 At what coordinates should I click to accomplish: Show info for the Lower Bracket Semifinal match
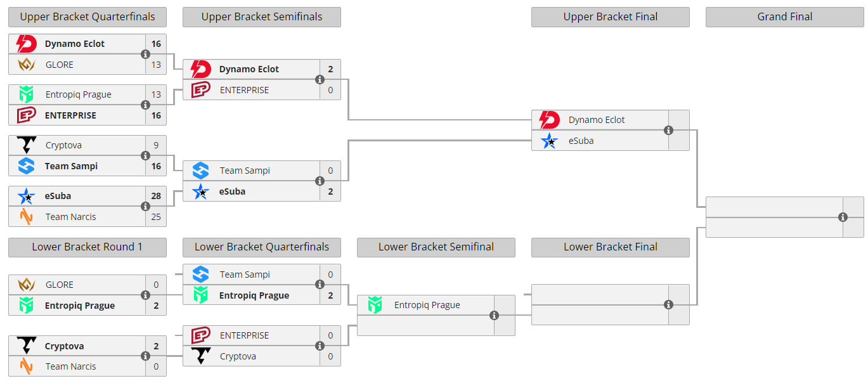tap(494, 316)
